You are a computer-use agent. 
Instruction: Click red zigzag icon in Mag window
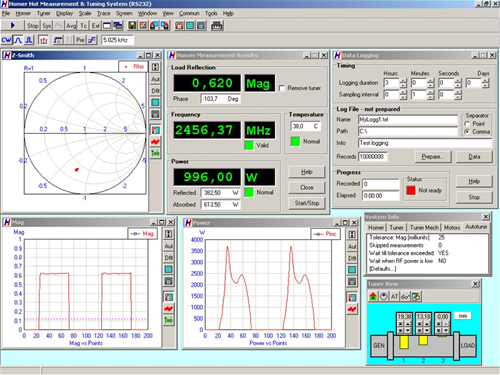tap(169, 309)
